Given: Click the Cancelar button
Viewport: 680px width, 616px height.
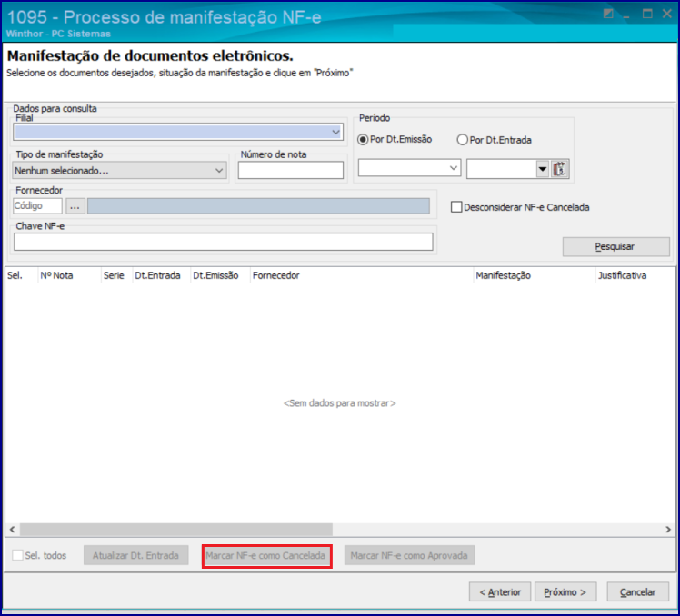Looking at the screenshot, I should pos(637,591).
